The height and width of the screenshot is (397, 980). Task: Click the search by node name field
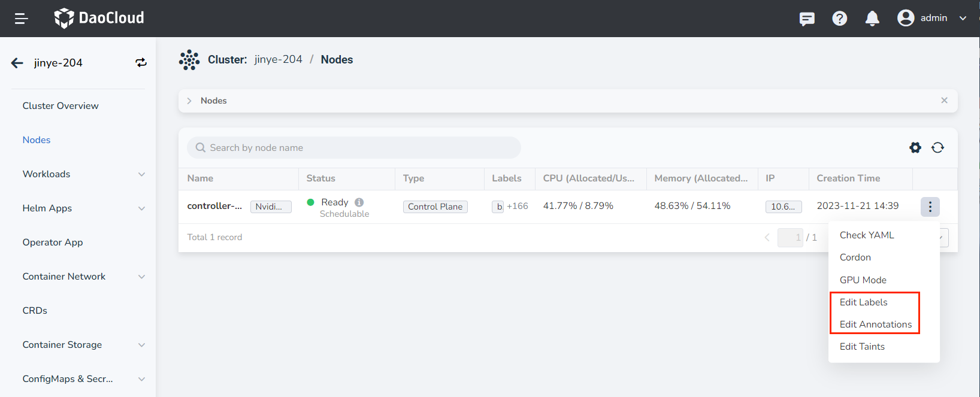click(353, 148)
